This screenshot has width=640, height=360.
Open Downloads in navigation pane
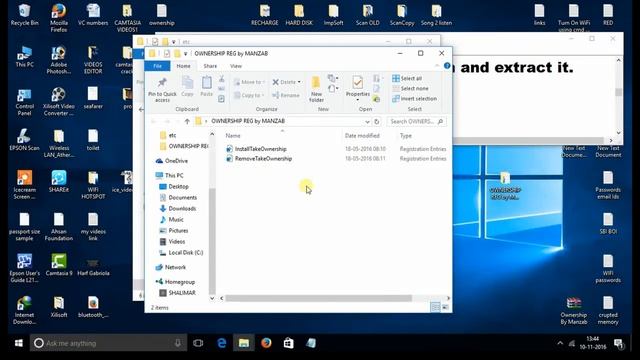[182, 208]
